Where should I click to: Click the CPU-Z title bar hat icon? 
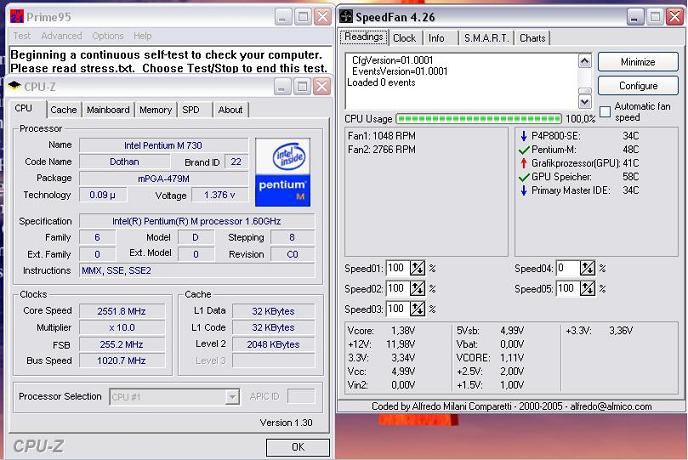click(x=14, y=86)
